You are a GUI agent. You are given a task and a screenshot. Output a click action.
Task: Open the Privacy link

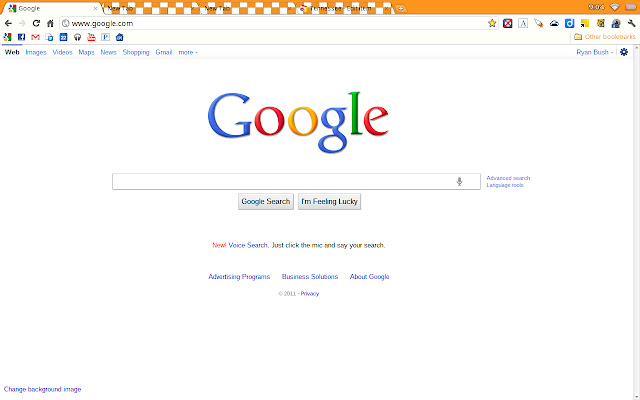pyautogui.click(x=310, y=293)
